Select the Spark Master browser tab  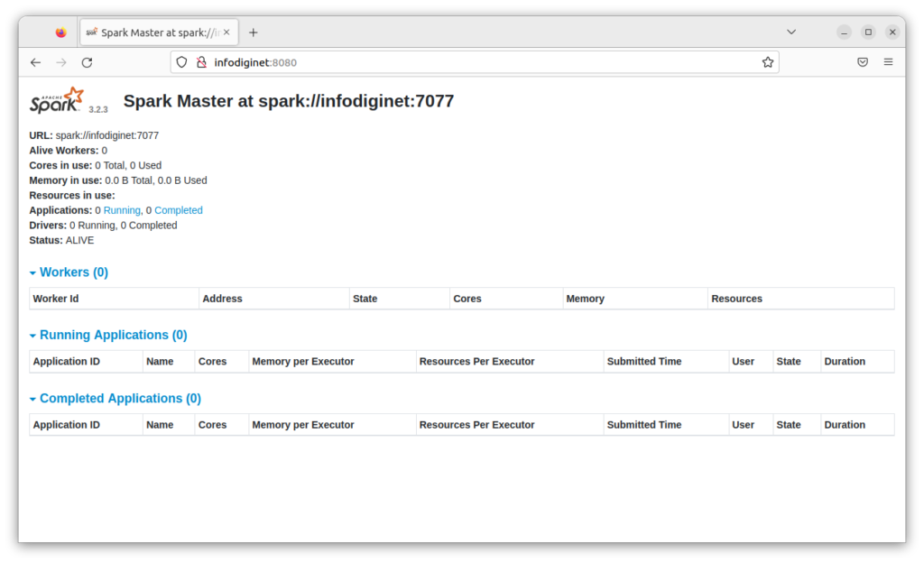pyautogui.click(x=159, y=32)
